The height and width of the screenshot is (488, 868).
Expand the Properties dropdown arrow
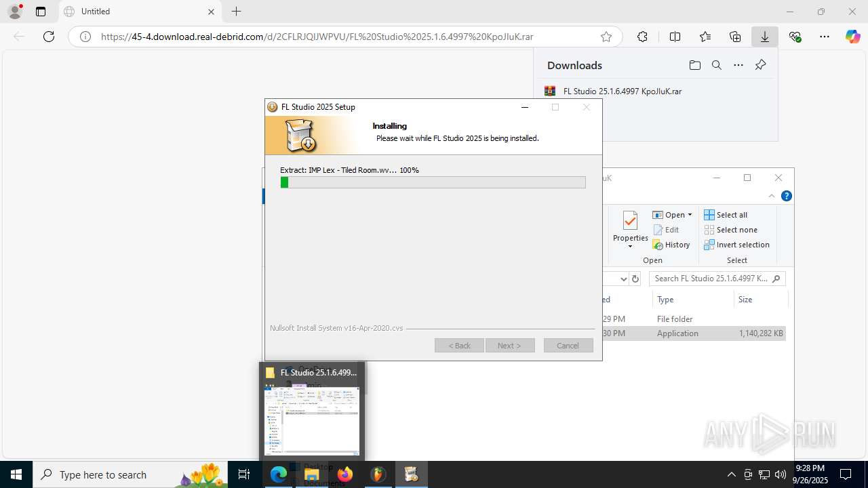[x=631, y=246]
